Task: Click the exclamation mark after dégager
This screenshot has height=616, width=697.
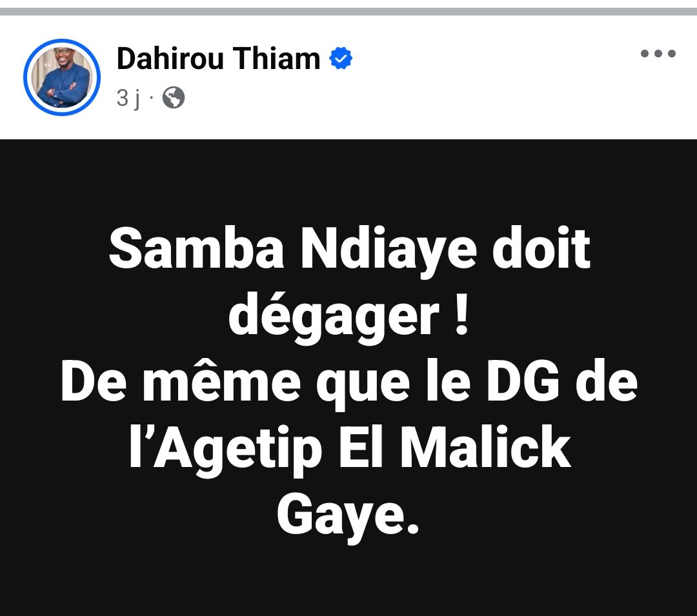Action: (x=462, y=314)
